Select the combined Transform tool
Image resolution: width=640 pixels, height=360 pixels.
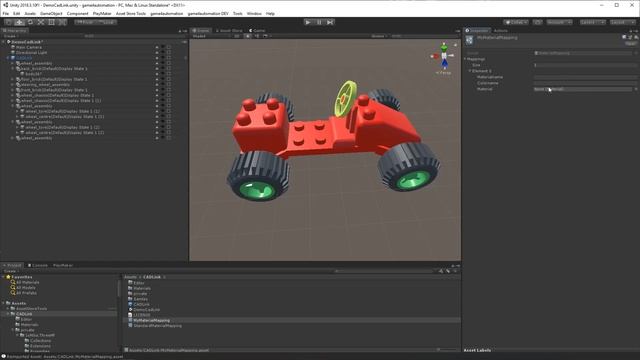[x=62, y=22]
